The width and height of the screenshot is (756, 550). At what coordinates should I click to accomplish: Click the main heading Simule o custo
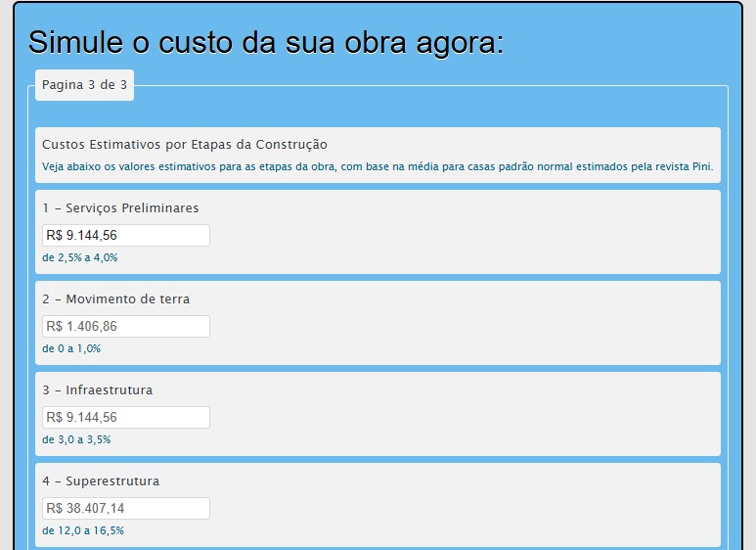click(x=266, y=42)
